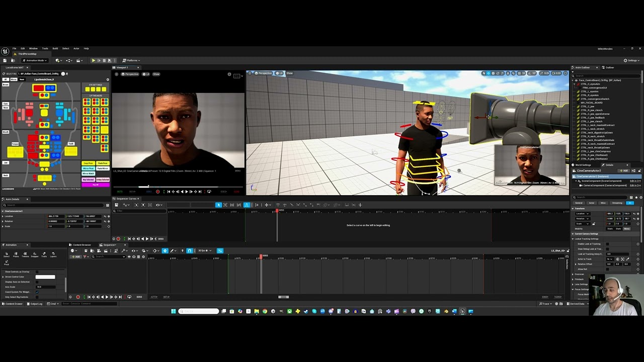Open the World Settings tab
This screenshot has height=362, width=644.
(584, 165)
